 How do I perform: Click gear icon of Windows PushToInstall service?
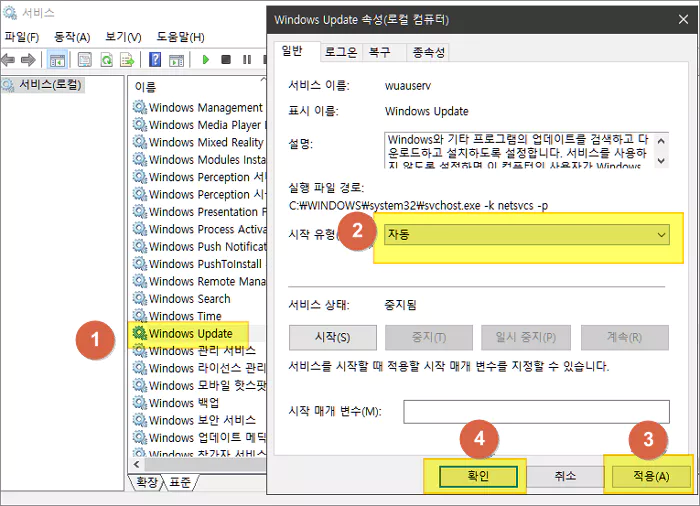(140, 263)
